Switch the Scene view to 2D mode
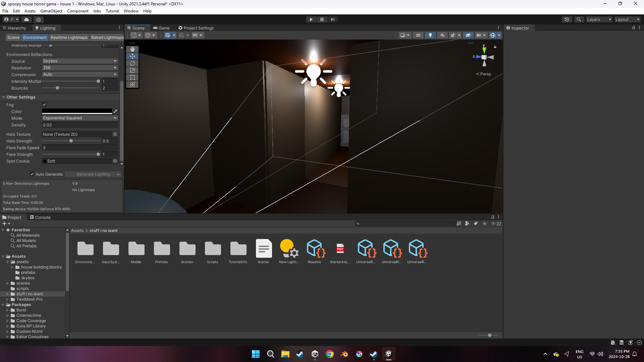 [x=418, y=35]
